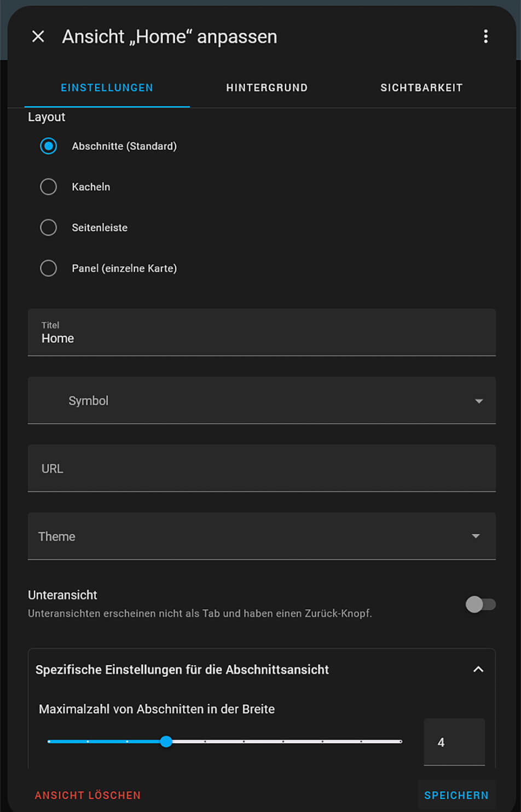This screenshot has height=812, width=521.
Task: Select Abschnitte (Standard) layout radio button
Action: point(49,146)
